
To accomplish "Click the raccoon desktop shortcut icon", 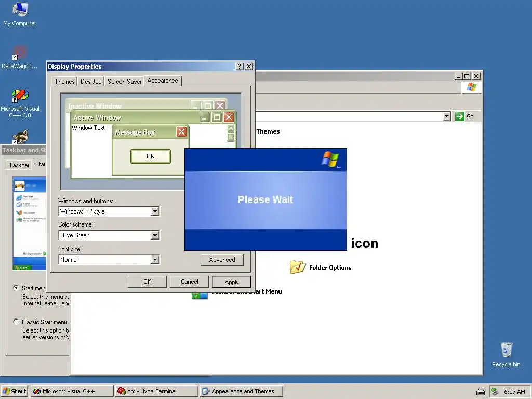I will [20, 137].
